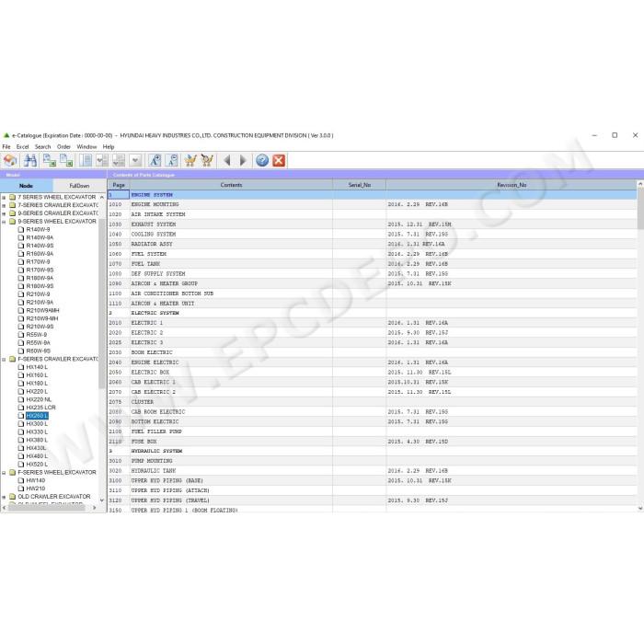Screen dimensions: 644x644
Task: Open the HYDRAULIC TANK row
Action: tap(372, 471)
